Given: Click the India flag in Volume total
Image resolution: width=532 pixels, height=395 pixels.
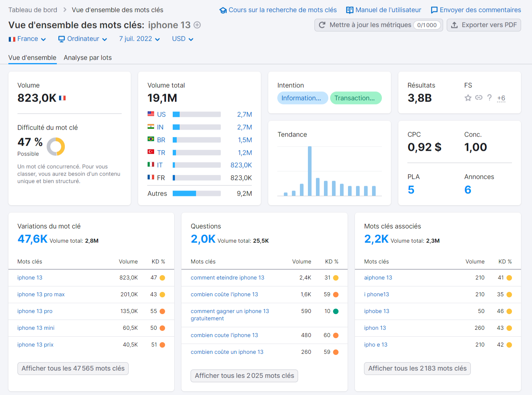Looking at the screenshot, I should click(x=151, y=126).
